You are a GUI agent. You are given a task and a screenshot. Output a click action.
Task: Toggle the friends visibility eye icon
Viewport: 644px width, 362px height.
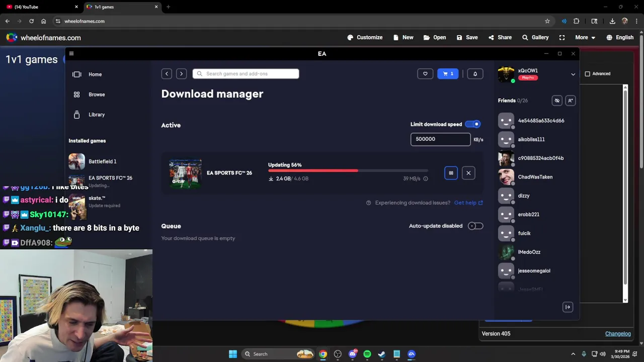(x=557, y=101)
